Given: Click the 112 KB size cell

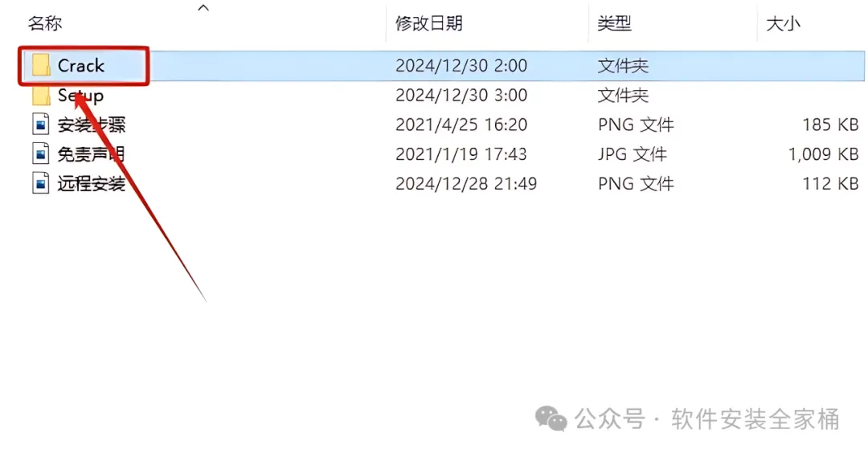Looking at the screenshot, I should 830,183.
